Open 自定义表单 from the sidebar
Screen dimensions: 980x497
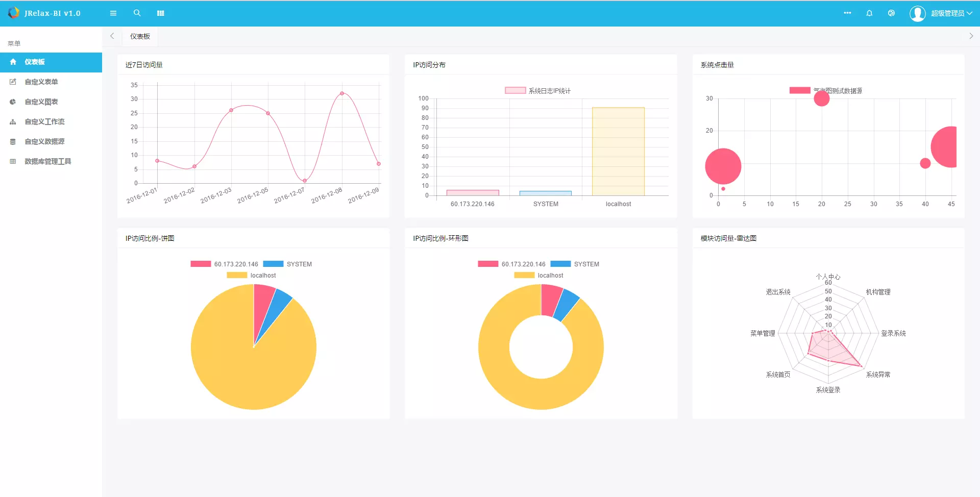(x=41, y=82)
